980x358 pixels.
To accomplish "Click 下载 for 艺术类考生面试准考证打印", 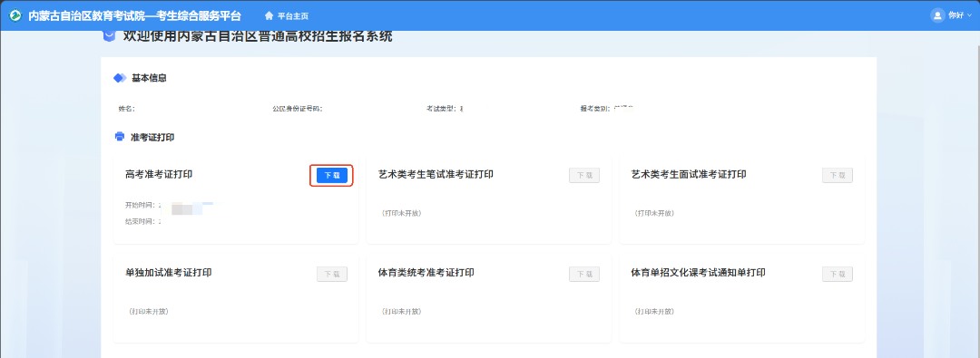I will click(x=838, y=176).
